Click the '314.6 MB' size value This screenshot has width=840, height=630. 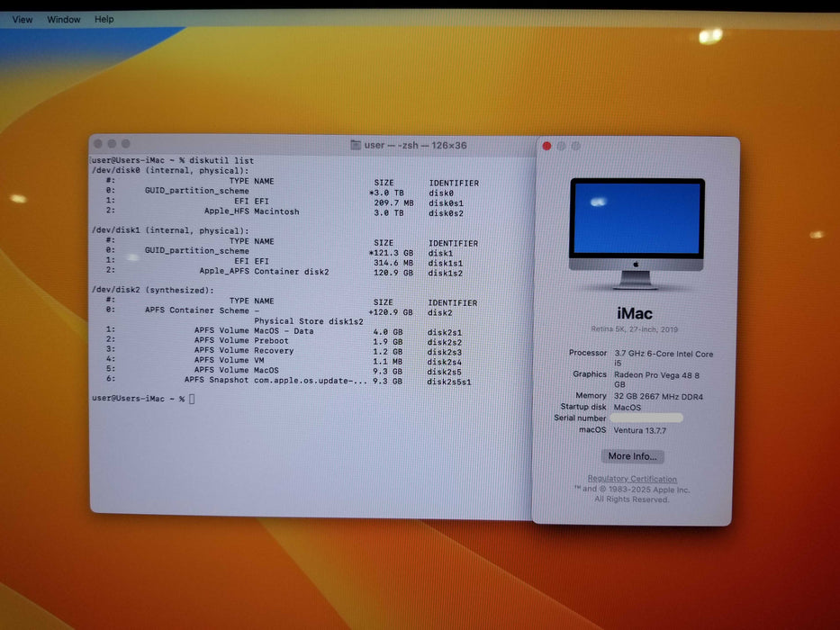393,263
